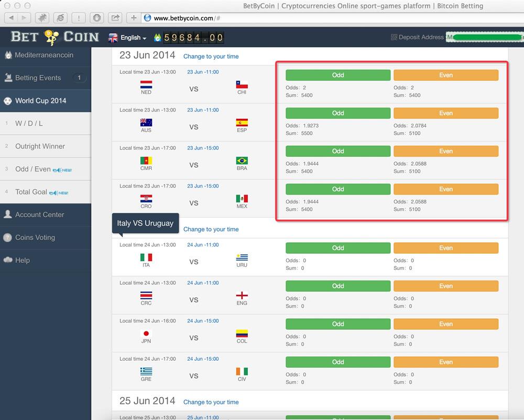Click the share icon in browser toolbar
Screen dimensions: 524x420
click(x=115, y=18)
